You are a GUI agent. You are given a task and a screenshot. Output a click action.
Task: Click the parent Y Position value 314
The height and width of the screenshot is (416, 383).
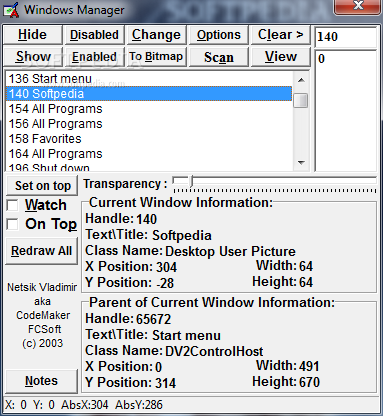tap(166, 383)
